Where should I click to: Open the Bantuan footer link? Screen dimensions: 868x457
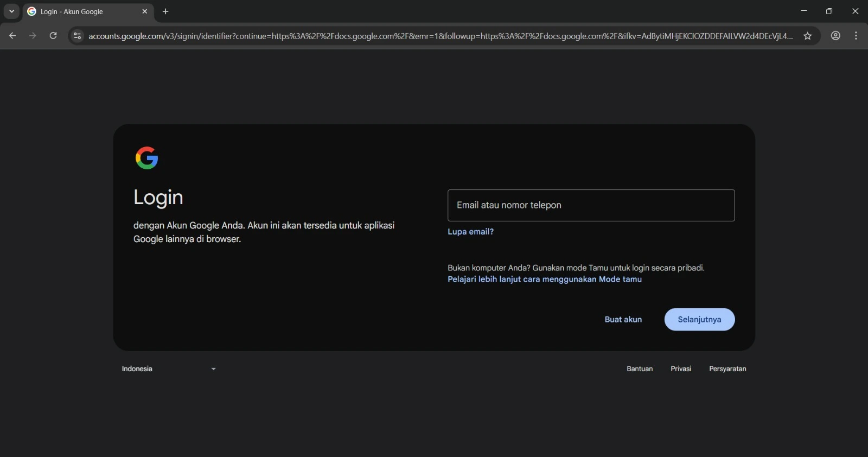click(x=640, y=369)
